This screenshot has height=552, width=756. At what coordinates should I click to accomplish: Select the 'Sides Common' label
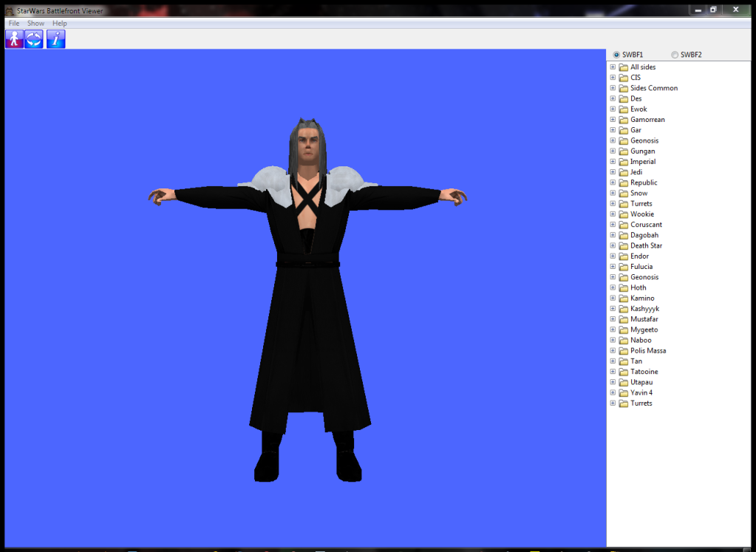pos(654,88)
